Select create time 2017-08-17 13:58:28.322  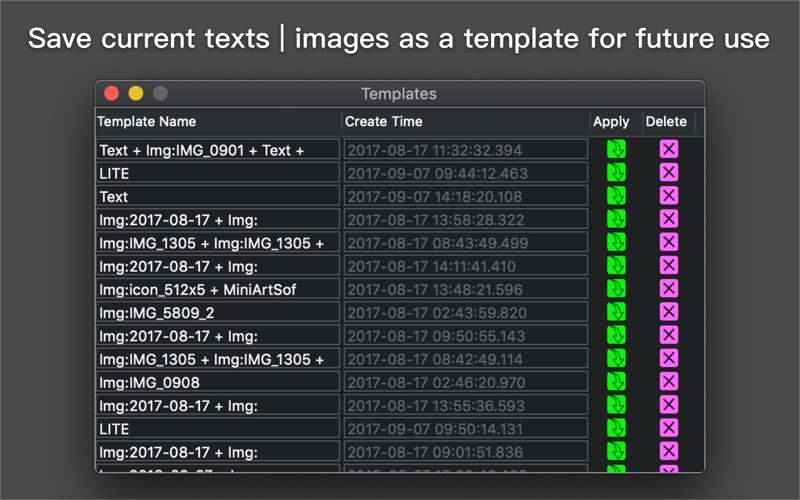pyautogui.click(x=466, y=219)
